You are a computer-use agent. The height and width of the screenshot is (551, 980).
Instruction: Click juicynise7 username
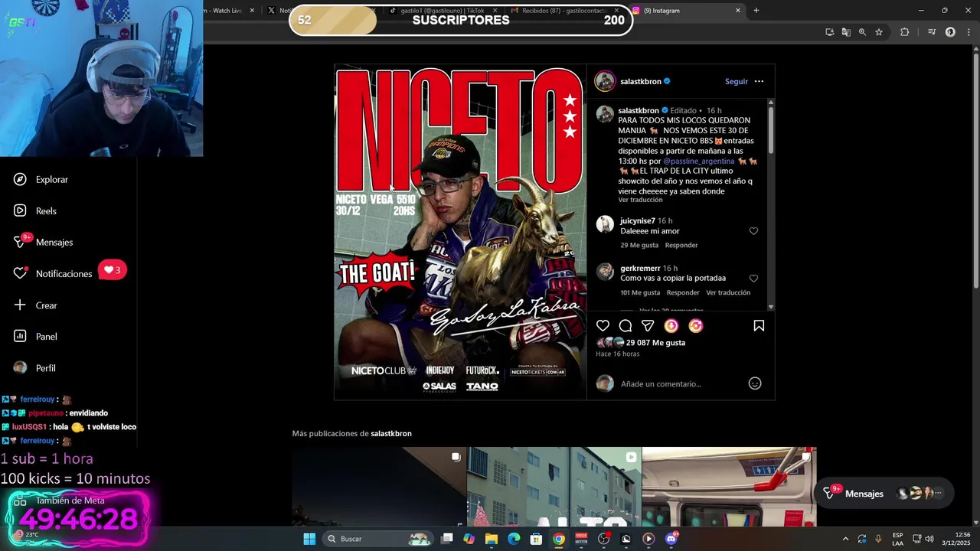click(638, 221)
